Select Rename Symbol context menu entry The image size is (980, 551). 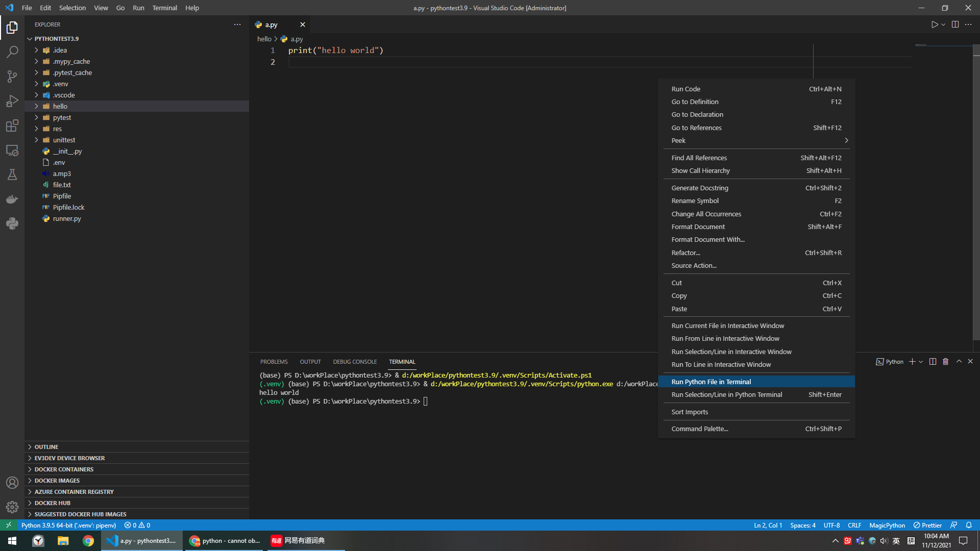(x=756, y=201)
